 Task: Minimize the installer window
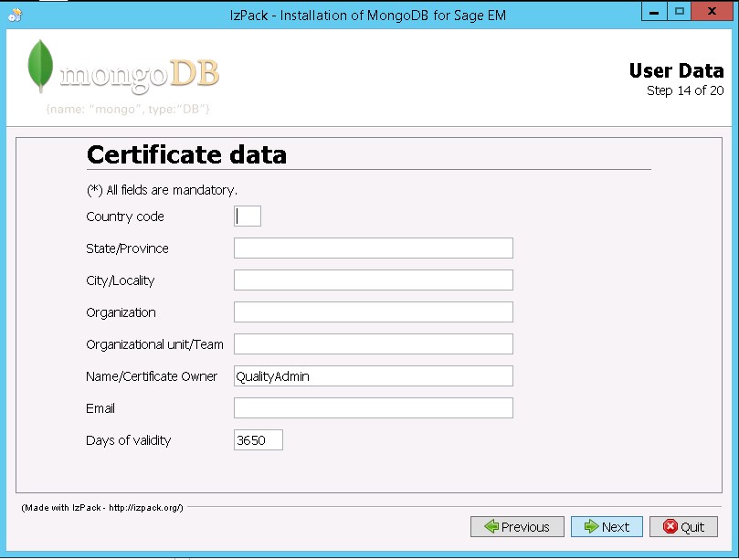click(x=654, y=12)
